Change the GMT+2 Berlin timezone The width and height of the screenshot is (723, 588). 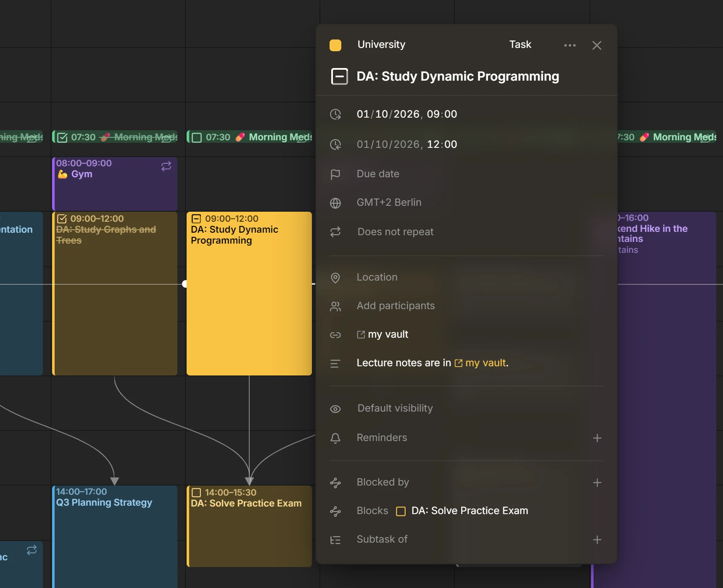tap(389, 202)
